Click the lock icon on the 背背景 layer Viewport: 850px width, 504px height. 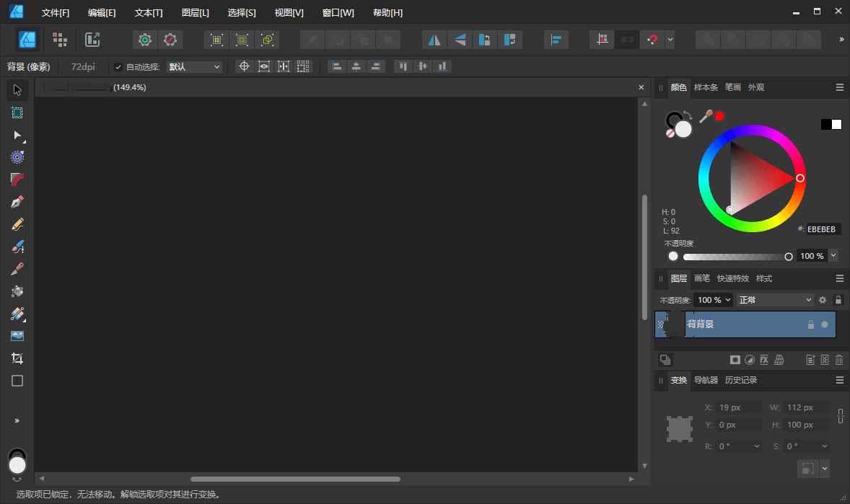(811, 324)
